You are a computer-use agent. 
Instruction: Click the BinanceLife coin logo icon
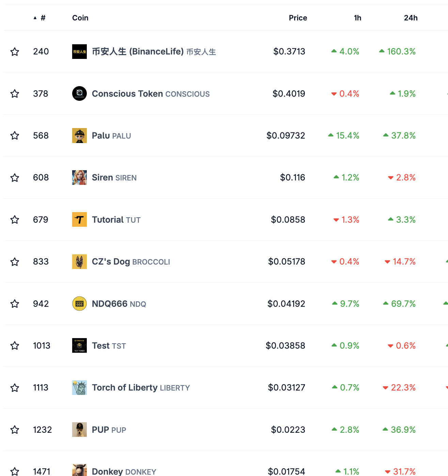pos(79,51)
